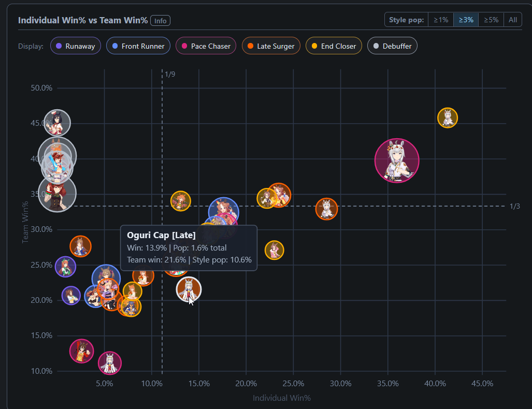This screenshot has height=409, width=532.
Task: Select yellow End Closer bubble near 45% team win
Action: pyautogui.click(x=448, y=118)
